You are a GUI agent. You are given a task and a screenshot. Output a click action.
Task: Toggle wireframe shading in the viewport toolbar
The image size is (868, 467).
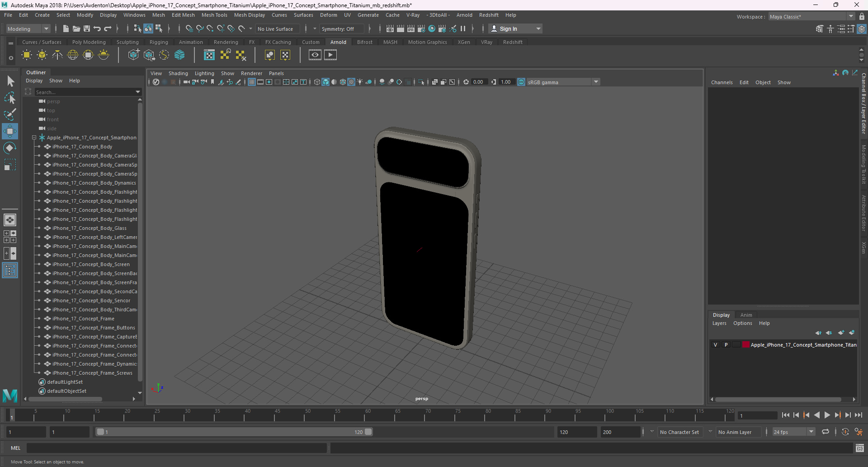317,82
